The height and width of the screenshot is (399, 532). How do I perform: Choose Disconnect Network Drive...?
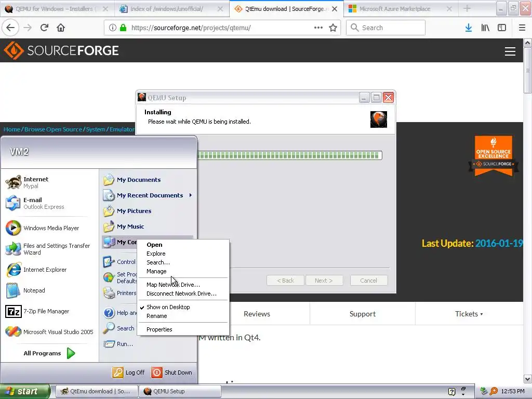(x=183, y=294)
